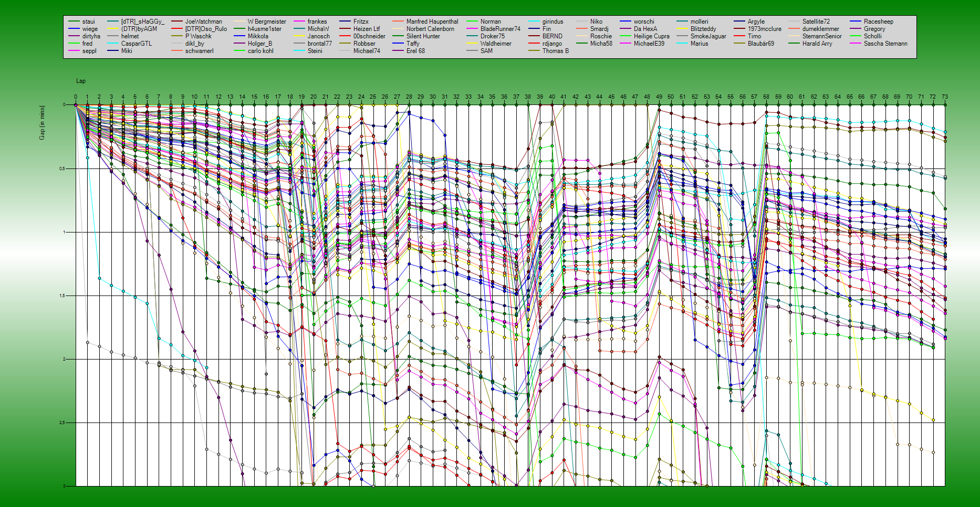This screenshot has height=507, width=980.
Task: Click 'Mikkola' legend label
Action: coord(251,36)
